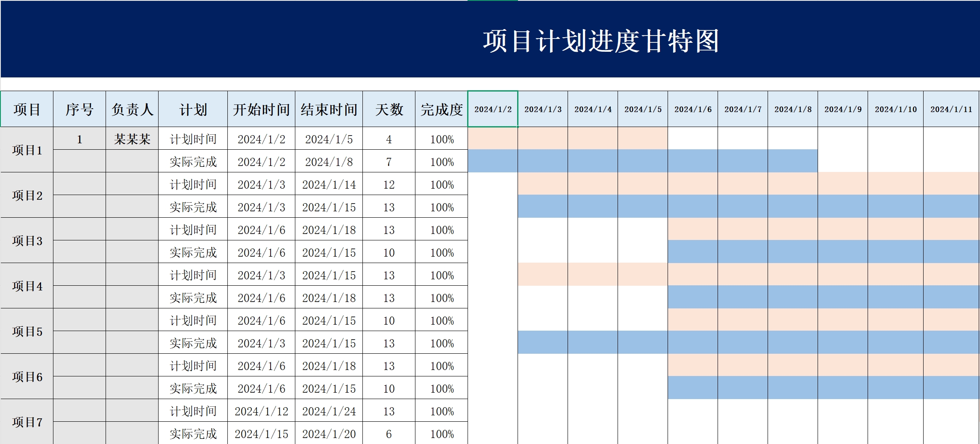The image size is (980, 444).
Task: Click the 项目3 row label
Action: click(x=27, y=240)
